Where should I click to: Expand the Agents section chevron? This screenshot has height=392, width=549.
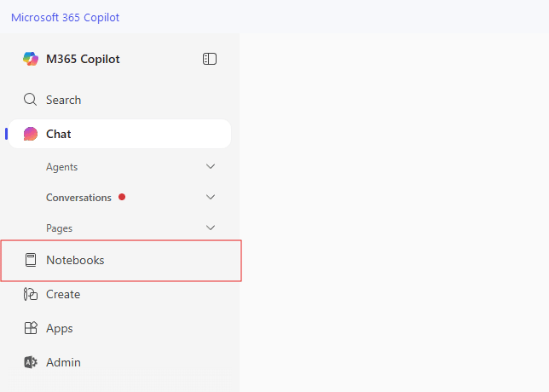pyautogui.click(x=211, y=166)
